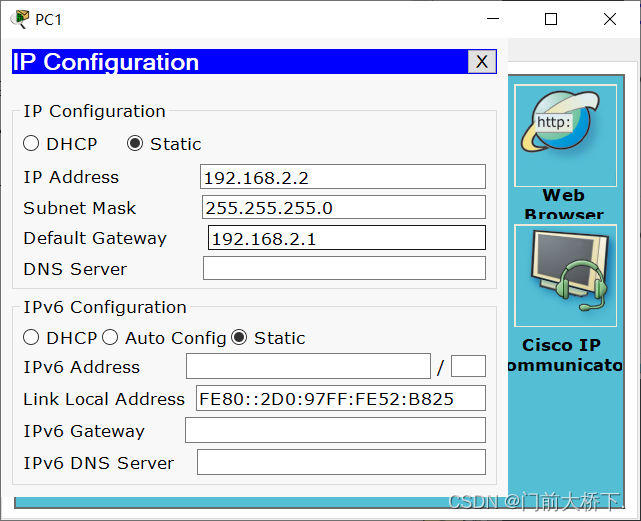Click the Link Local Address label
The image size is (641, 521).
pyautogui.click(x=104, y=399)
